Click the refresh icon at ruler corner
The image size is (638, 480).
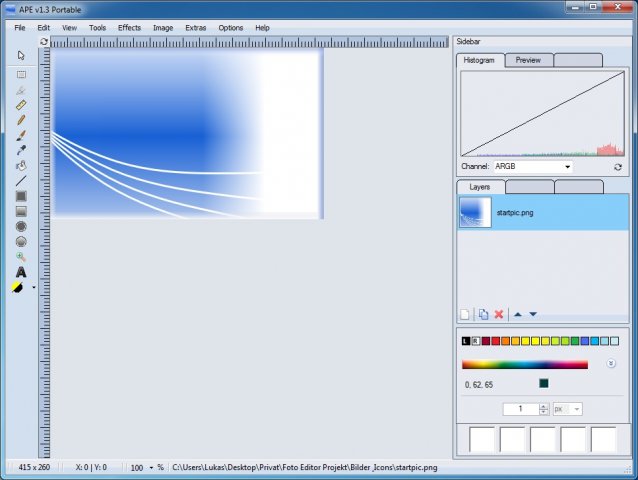[44, 41]
